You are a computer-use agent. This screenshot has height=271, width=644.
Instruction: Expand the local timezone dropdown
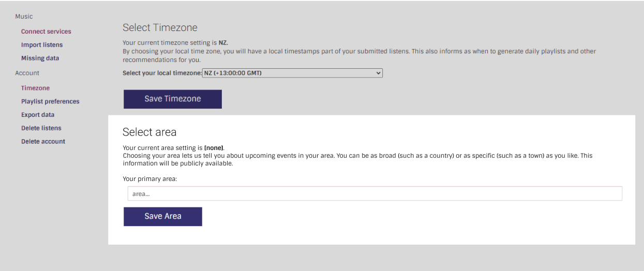point(292,73)
